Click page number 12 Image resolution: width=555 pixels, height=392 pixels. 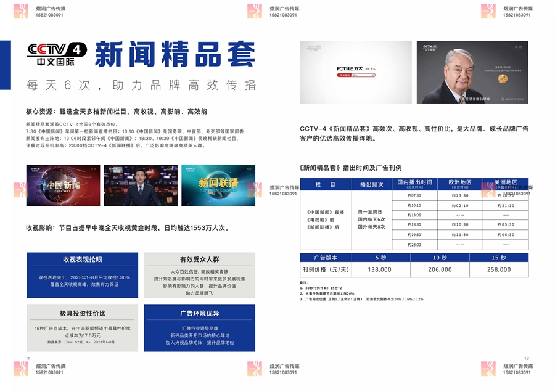click(x=527, y=358)
